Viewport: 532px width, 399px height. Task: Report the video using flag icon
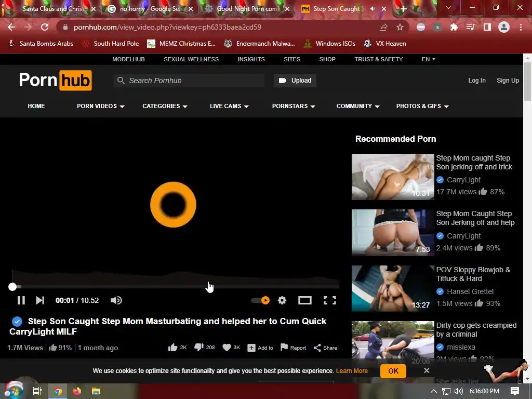coord(284,348)
